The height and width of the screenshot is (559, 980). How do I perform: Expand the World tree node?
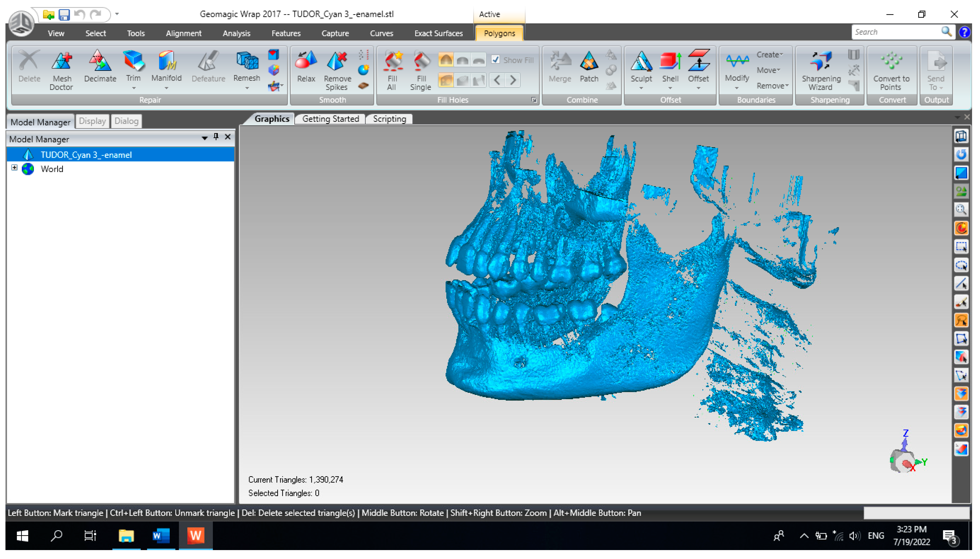click(14, 168)
